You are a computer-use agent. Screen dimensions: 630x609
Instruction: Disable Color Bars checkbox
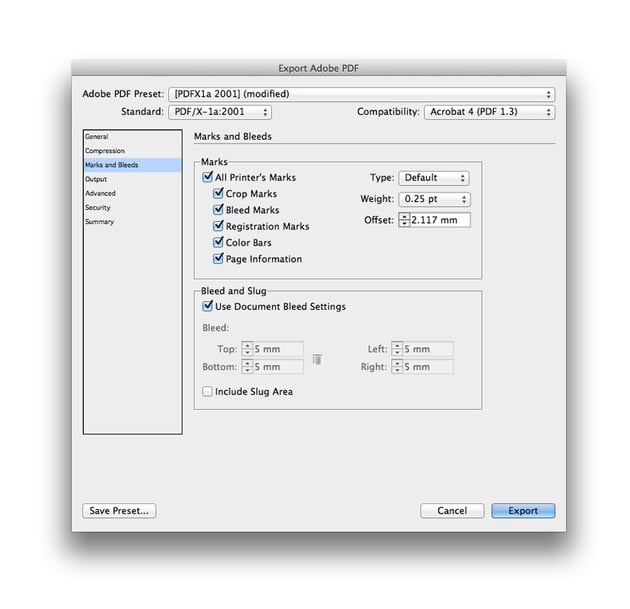pos(218,242)
